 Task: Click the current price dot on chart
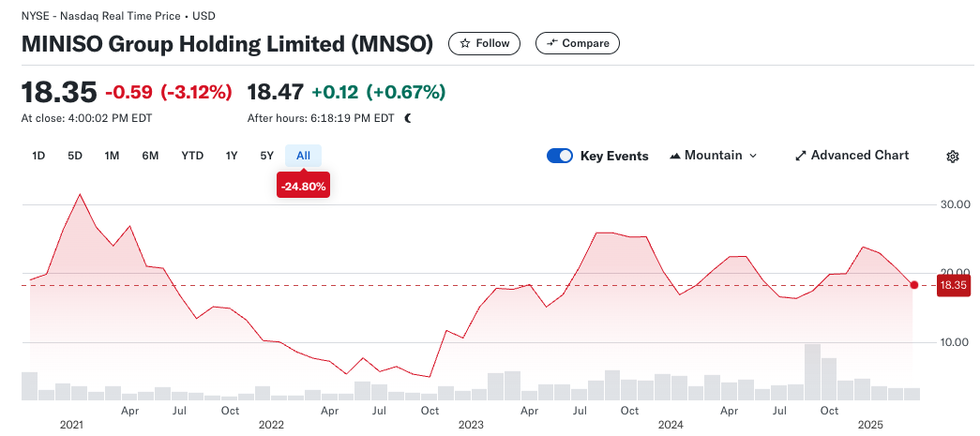tap(914, 285)
